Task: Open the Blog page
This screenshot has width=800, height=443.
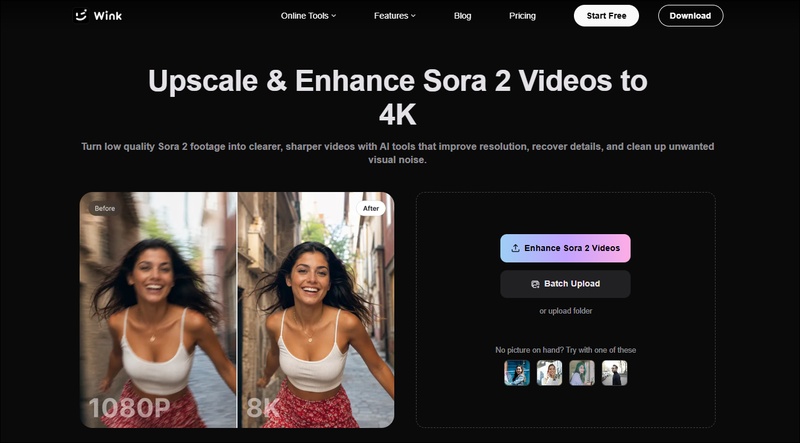Action: [x=462, y=16]
